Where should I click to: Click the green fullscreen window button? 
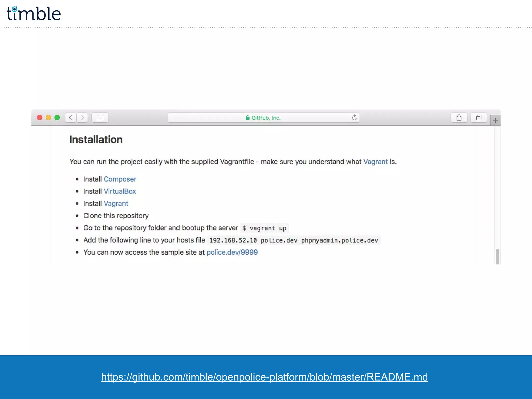[x=57, y=118]
